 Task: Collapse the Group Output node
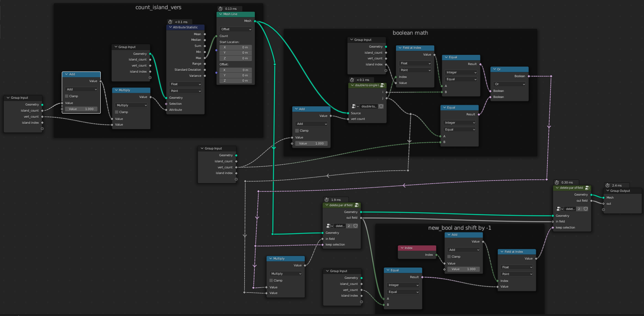(608, 191)
